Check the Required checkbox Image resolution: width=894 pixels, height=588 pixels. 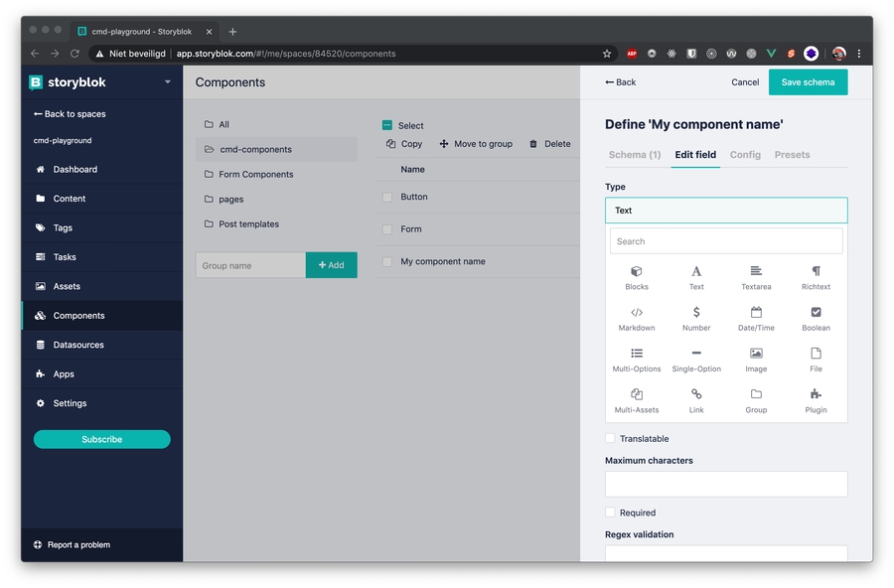tap(611, 513)
